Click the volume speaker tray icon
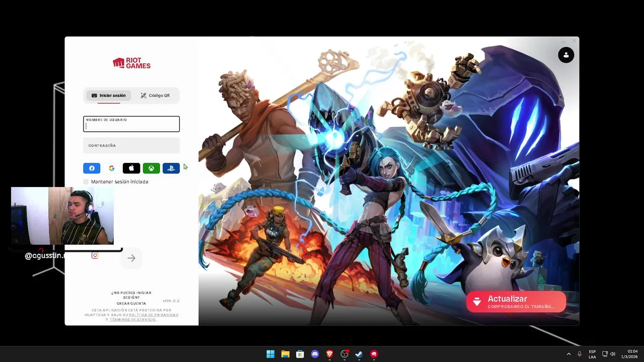 click(x=613, y=354)
